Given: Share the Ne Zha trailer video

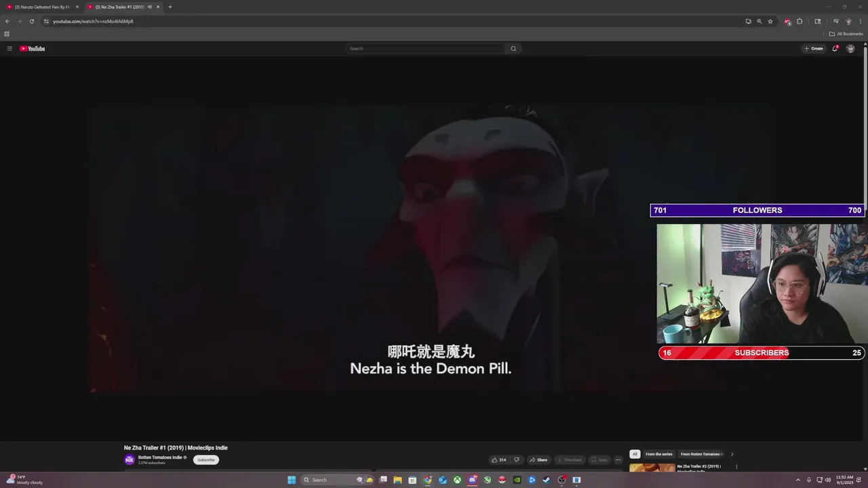Looking at the screenshot, I should click(x=538, y=460).
